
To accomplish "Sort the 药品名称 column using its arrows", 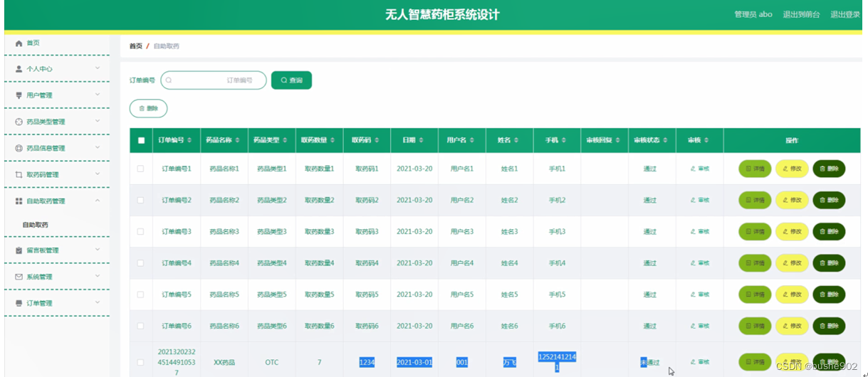I will 237,141.
